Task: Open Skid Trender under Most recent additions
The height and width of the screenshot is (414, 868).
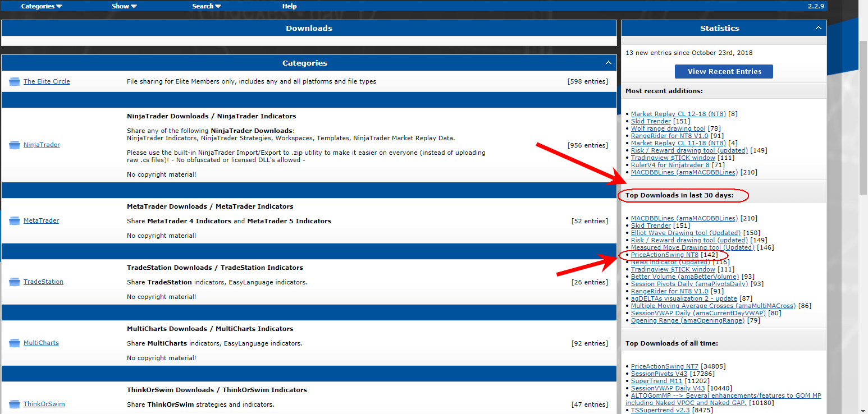Action: (651, 121)
